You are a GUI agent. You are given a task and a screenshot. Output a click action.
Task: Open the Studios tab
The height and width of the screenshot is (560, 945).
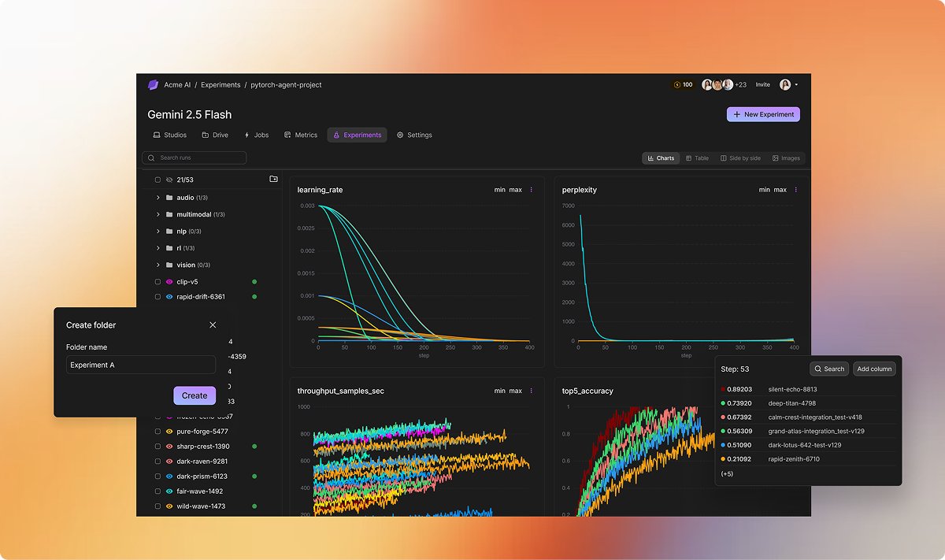coord(169,135)
